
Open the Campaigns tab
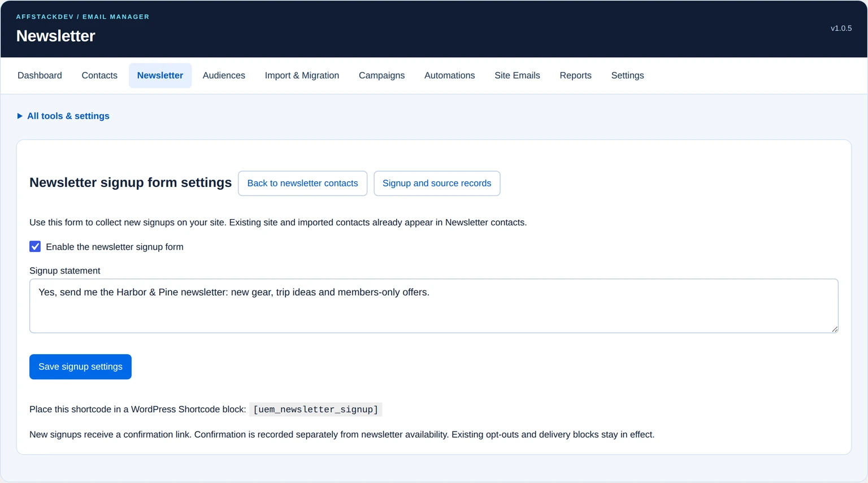click(381, 76)
